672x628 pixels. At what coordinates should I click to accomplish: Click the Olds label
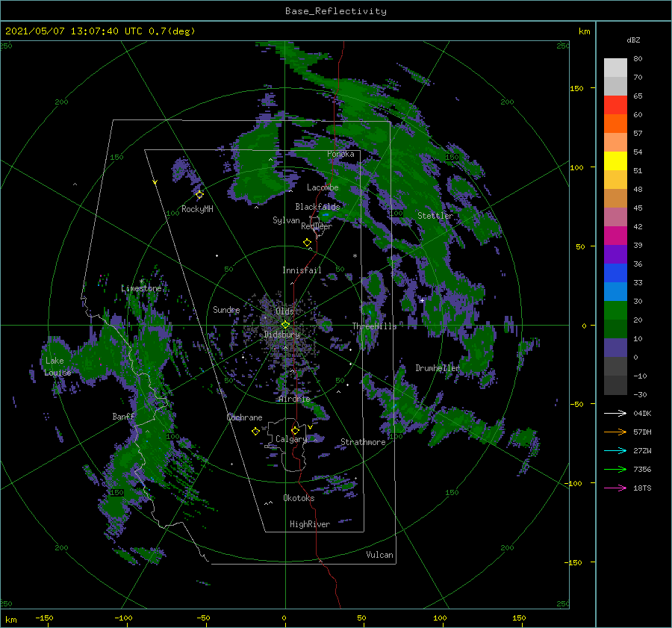(x=284, y=311)
